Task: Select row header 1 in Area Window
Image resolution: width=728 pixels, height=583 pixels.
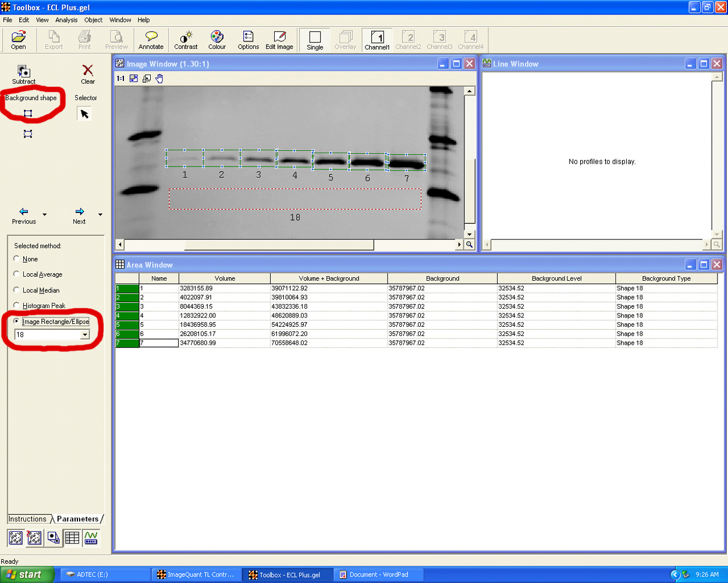Action: 127,288
